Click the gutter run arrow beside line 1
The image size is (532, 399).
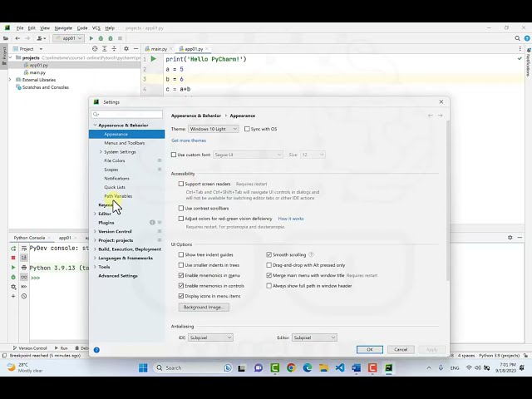153,59
